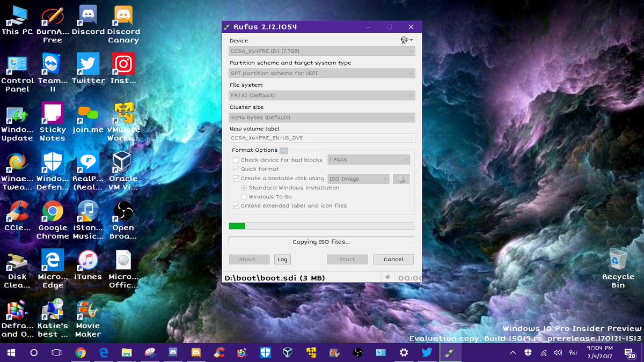Click the New volume label field

[x=322, y=138]
